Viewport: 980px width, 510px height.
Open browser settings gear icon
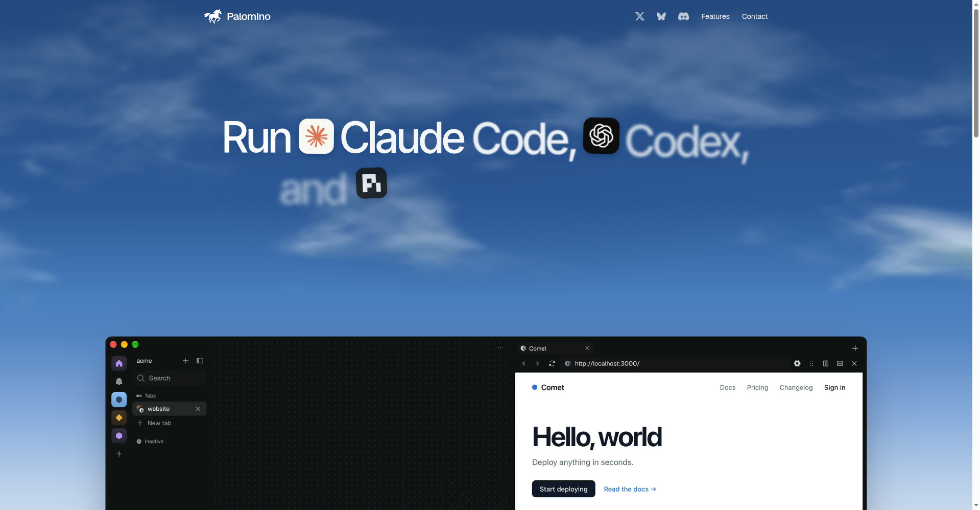[x=797, y=363]
